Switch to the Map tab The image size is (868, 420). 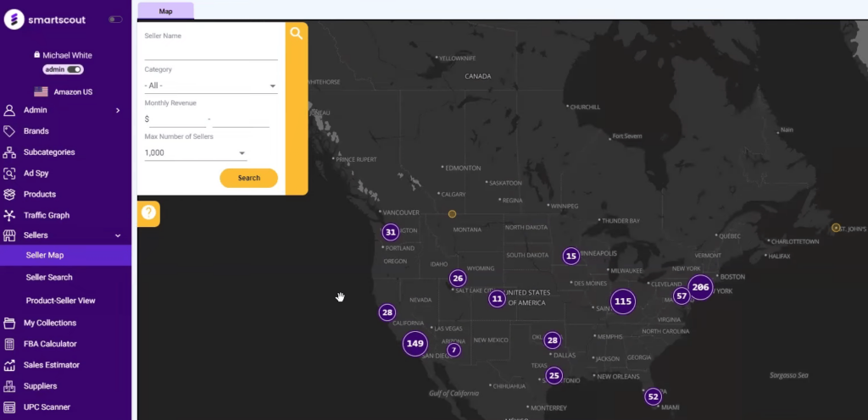click(x=165, y=11)
